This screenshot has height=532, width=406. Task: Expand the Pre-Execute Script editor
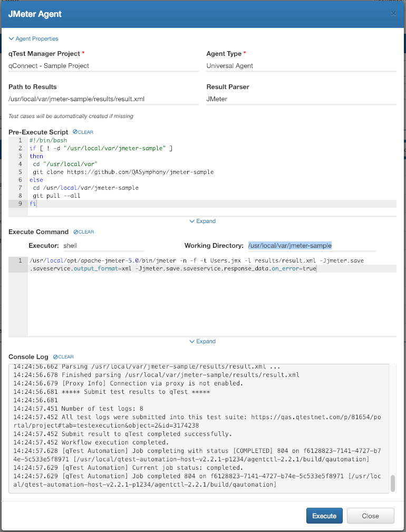tap(202, 221)
